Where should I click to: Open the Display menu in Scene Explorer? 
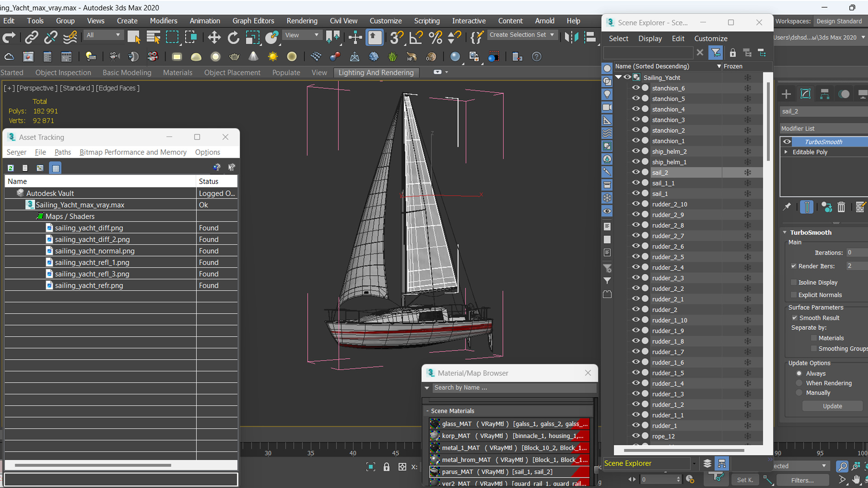point(650,39)
